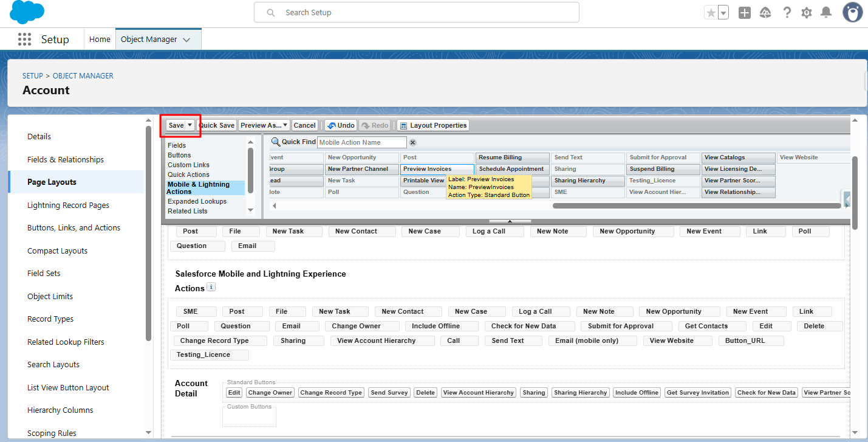Open the Favorites list dropdown arrow
This screenshot has height=442, width=868.
coord(723,13)
